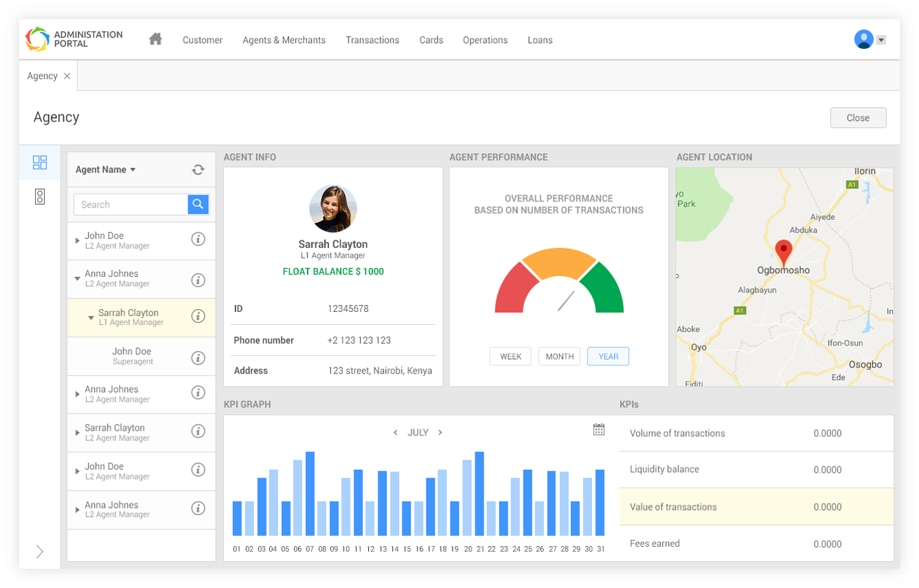Go to previous month before JULY

click(395, 433)
